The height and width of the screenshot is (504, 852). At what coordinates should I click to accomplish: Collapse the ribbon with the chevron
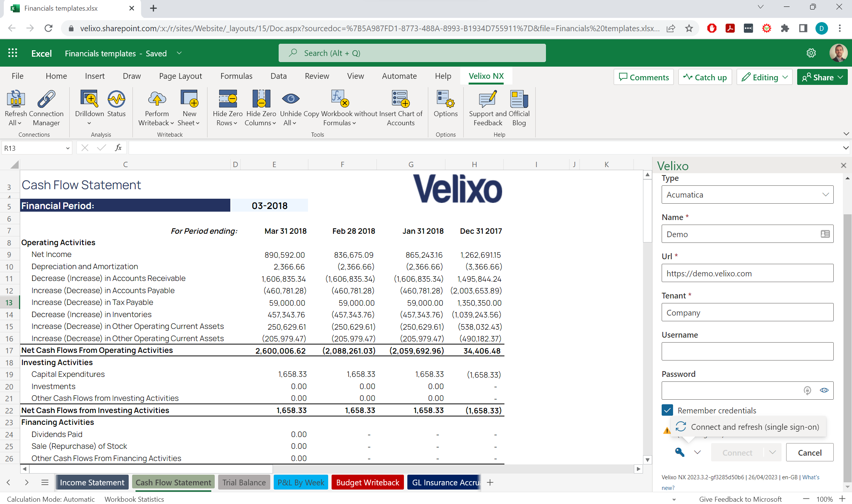(x=846, y=134)
